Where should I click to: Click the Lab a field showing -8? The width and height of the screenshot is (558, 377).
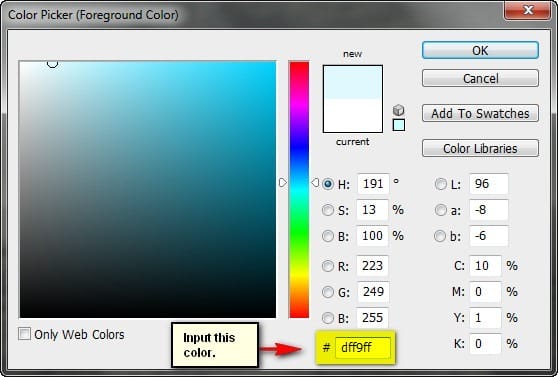489,210
